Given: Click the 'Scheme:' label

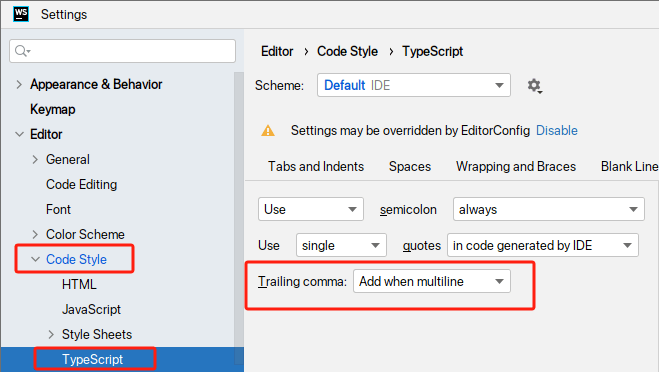Looking at the screenshot, I should tap(279, 85).
